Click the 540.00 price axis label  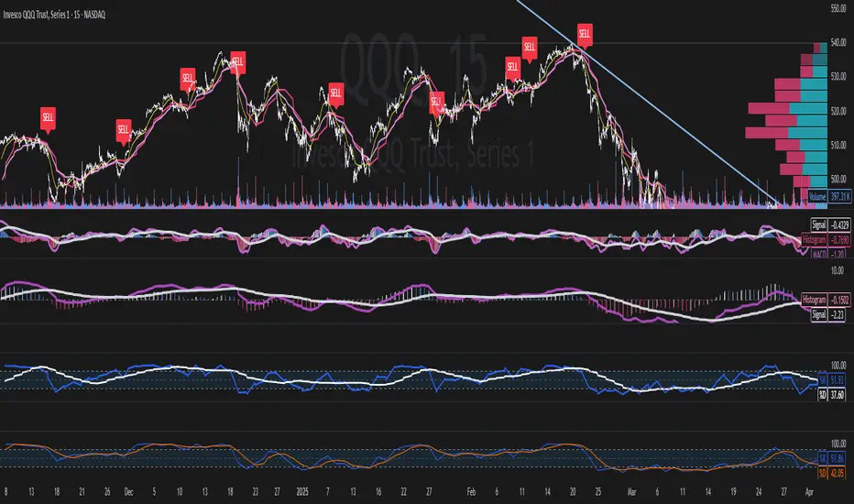click(x=838, y=42)
